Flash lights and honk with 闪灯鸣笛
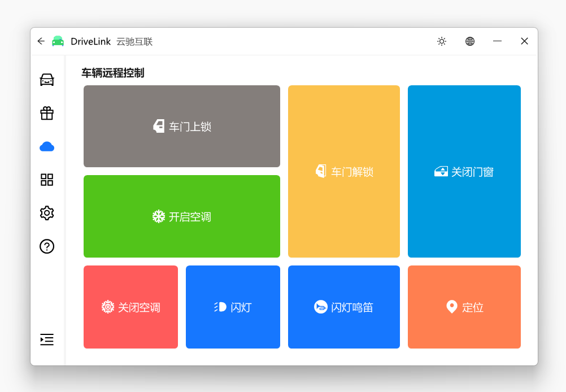The image size is (566, 392). (x=343, y=307)
